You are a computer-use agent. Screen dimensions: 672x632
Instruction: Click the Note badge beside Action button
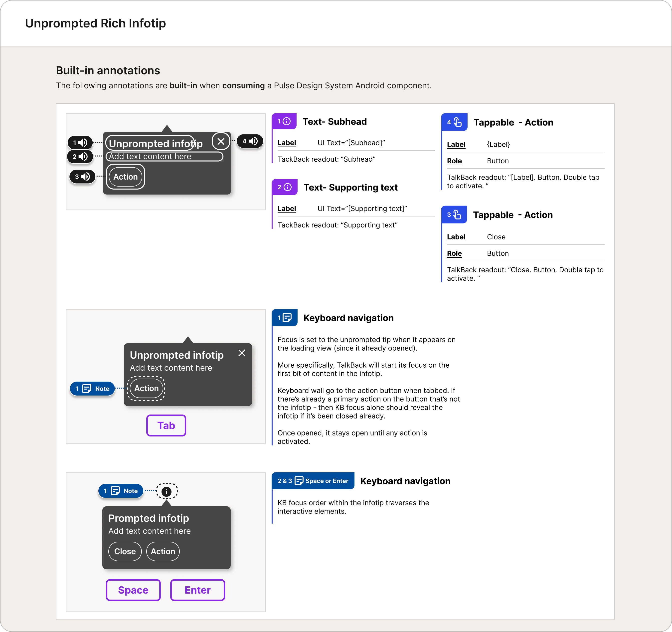point(92,389)
